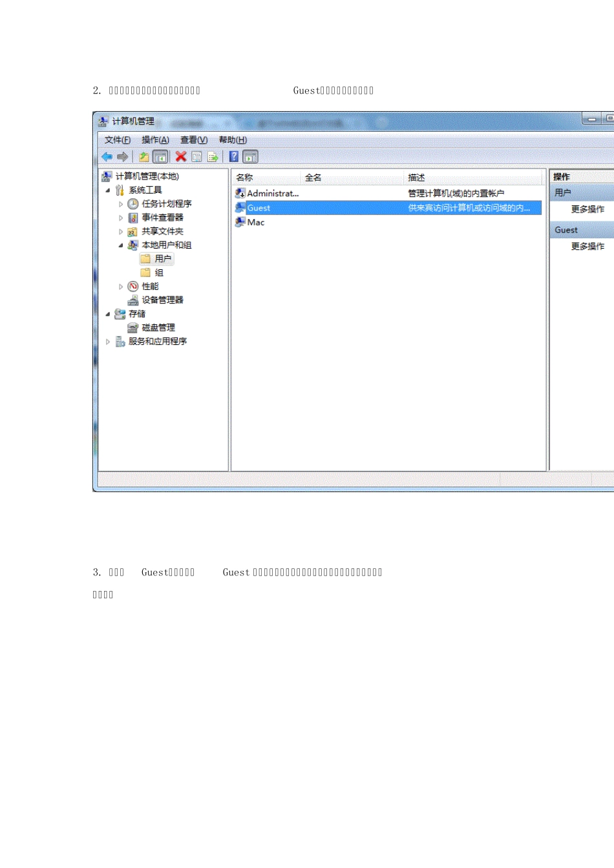
Task: Click the 设备管理器 icon in tree
Action: point(133,300)
